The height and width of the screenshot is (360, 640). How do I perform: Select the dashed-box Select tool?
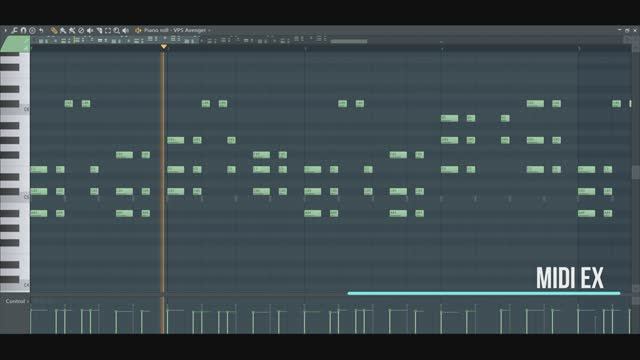pyautogui.click(x=108, y=30)
